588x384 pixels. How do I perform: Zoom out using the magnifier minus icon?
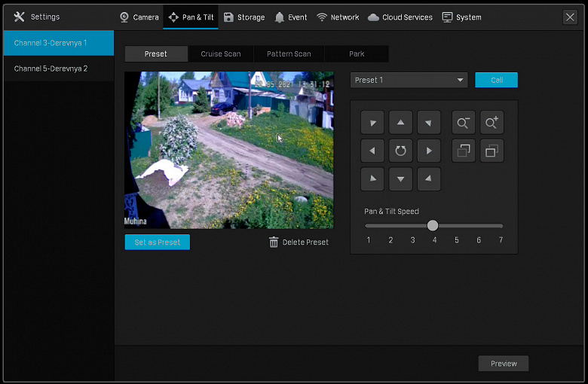coord(464,123)
